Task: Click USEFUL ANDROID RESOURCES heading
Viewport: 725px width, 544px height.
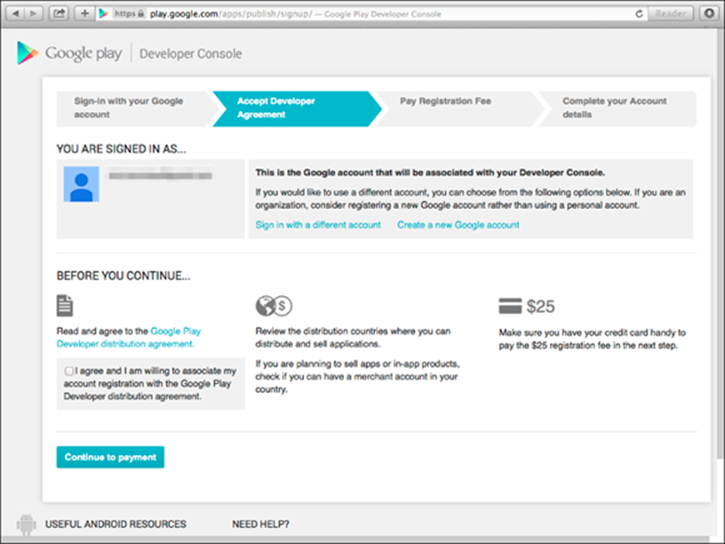Action: click(x=116, y=524)
